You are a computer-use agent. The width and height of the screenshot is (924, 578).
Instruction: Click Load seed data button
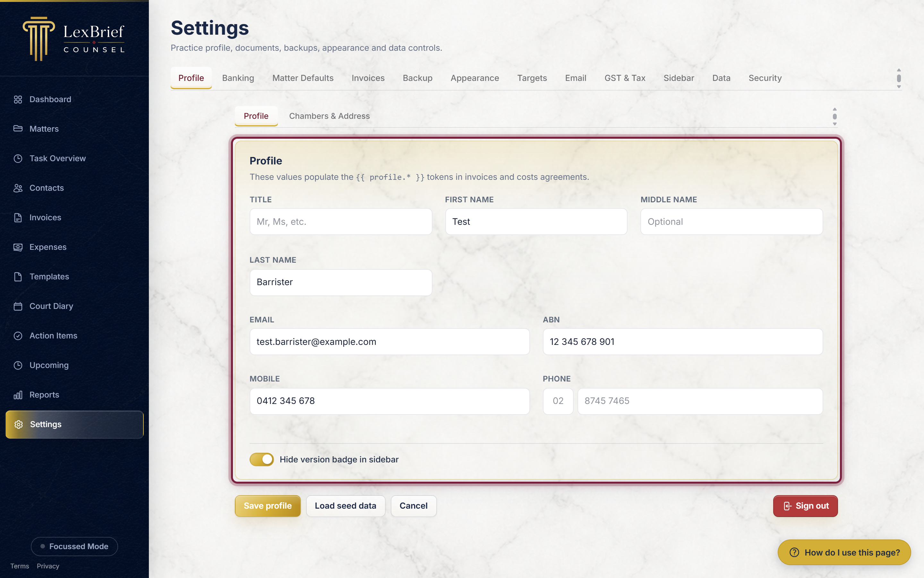(x=346, y=506)
